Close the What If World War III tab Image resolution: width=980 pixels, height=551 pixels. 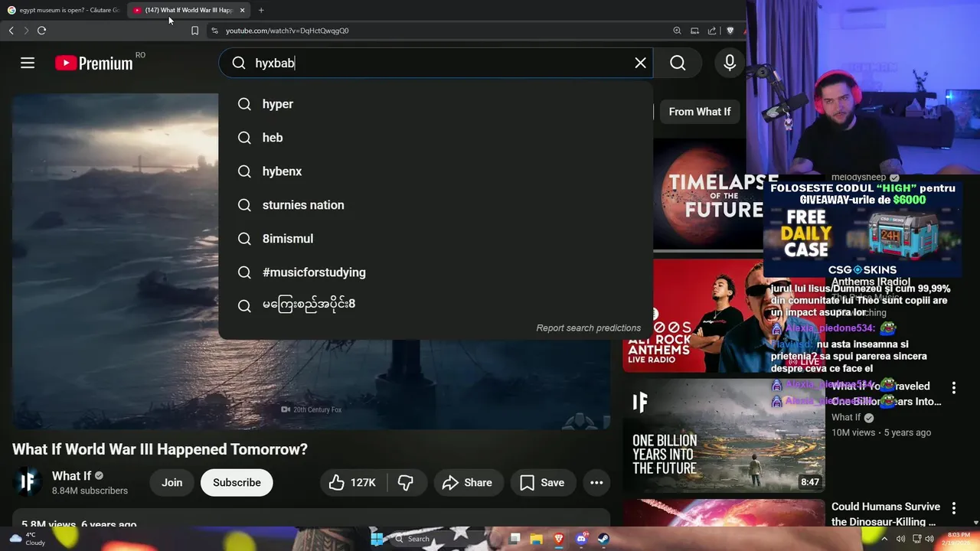click(x=242, y=10)
